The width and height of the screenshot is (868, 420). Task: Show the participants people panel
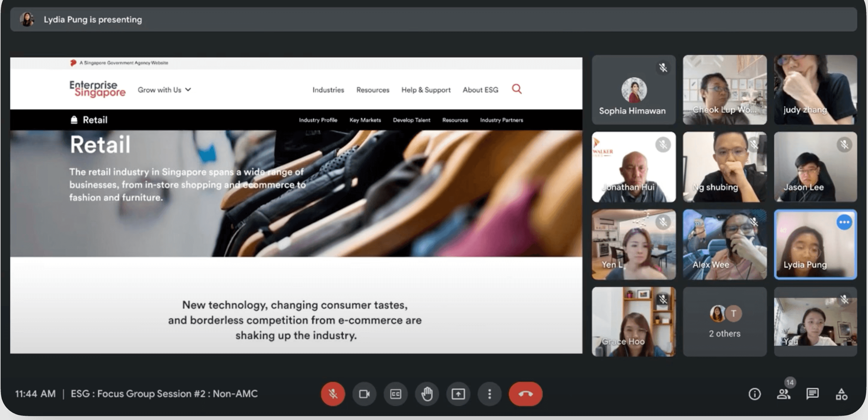point(784,394)
